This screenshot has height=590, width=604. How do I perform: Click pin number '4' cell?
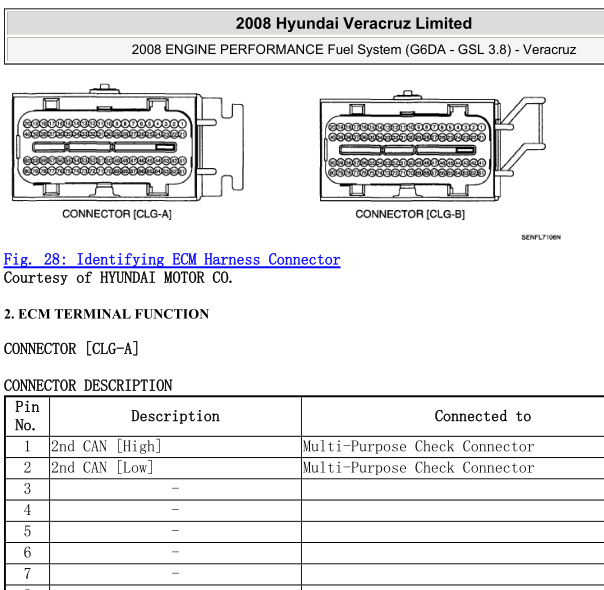(x=27, y=510)
